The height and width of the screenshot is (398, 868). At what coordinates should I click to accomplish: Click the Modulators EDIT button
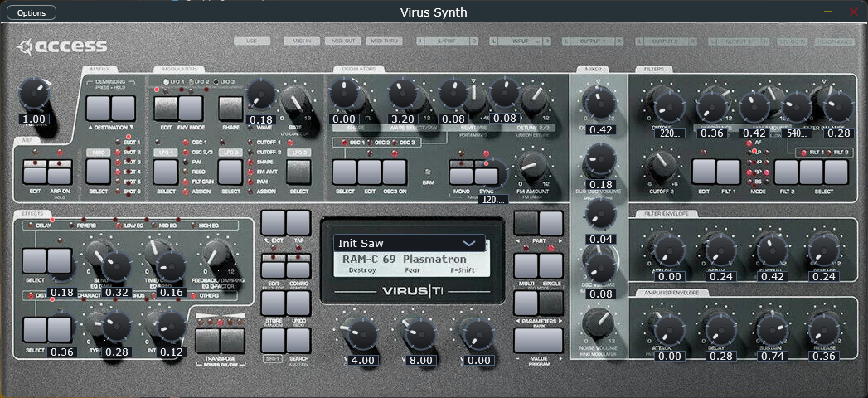point(165,108)
